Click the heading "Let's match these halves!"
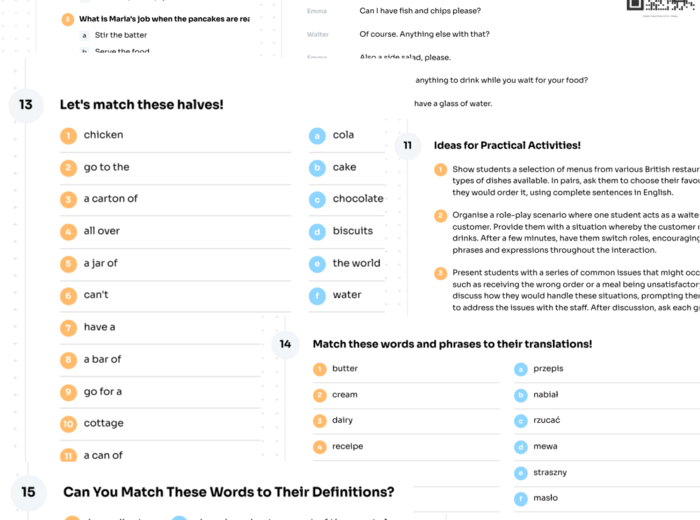 (141, 105)
